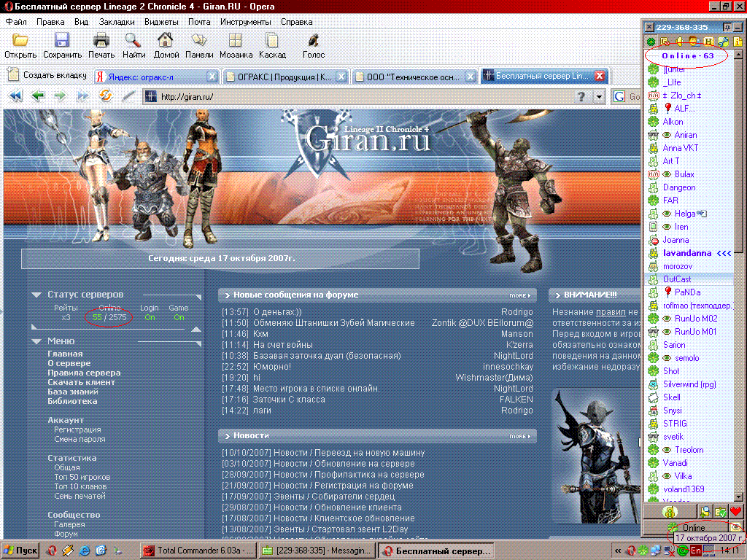Switch to the Яндекс: огракс-л tab
This screenshot has height=560, width=747.
click(156, 76)
